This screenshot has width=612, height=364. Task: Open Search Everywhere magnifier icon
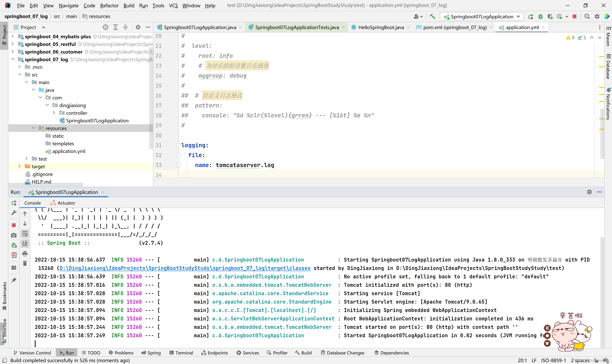[587, 16]
